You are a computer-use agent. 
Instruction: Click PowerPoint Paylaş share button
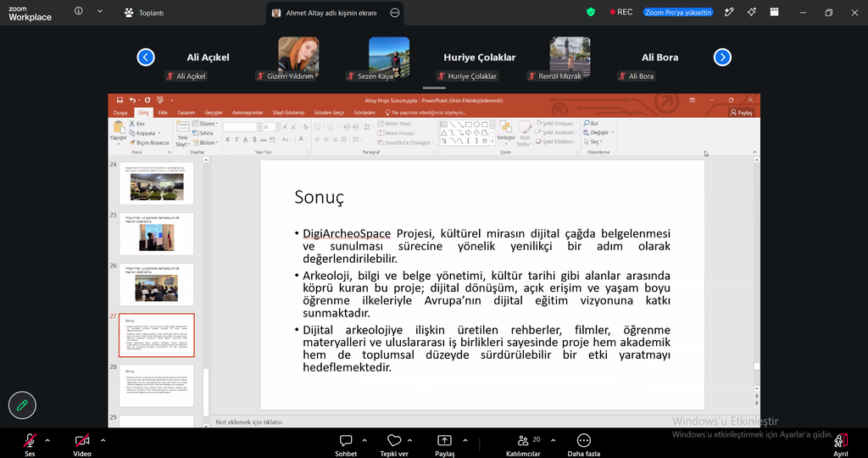coord(741,113)
